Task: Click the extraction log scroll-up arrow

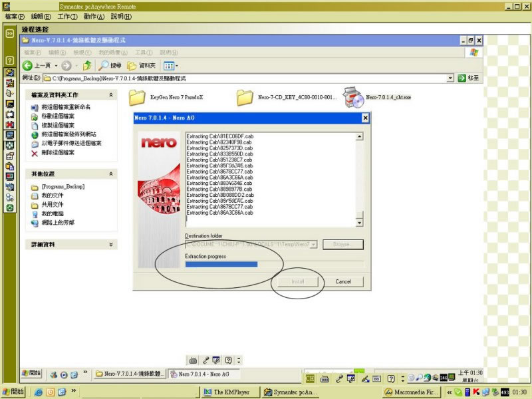Action: (359, 136)
